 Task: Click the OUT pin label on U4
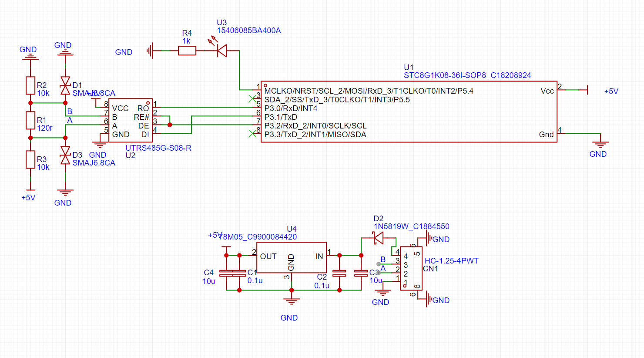[268, 257]
